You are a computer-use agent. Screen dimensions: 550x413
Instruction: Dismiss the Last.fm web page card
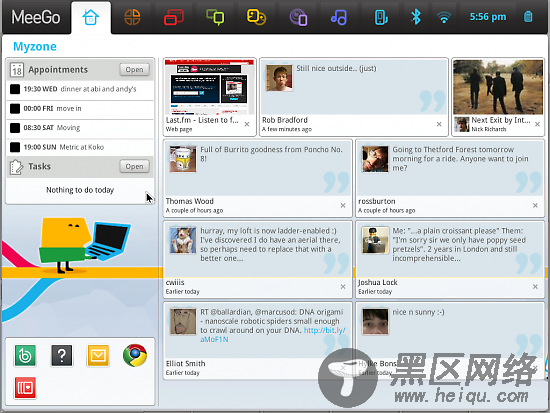pos(247,124)
